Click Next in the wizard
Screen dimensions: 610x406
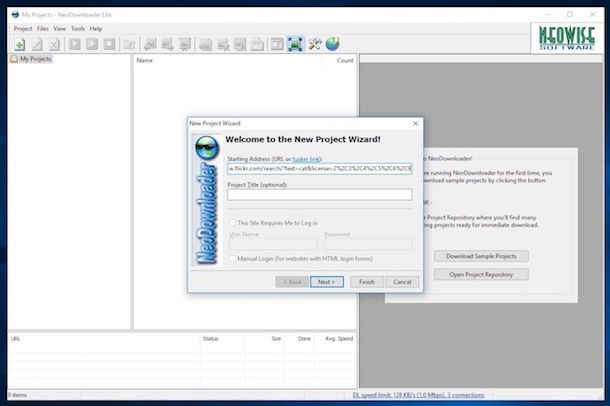(x=326, y=282)
